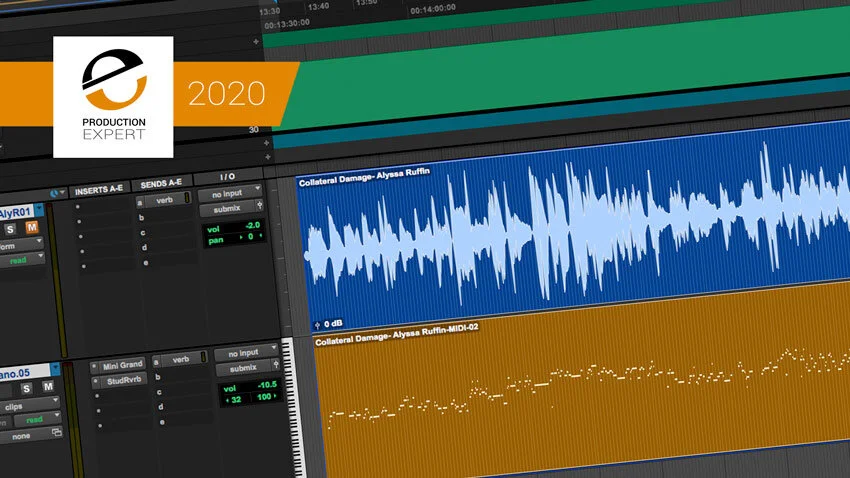This screenshot has width=850, height=478.
Task: Click INSERTS A-E column header
Action: point(99,190)
